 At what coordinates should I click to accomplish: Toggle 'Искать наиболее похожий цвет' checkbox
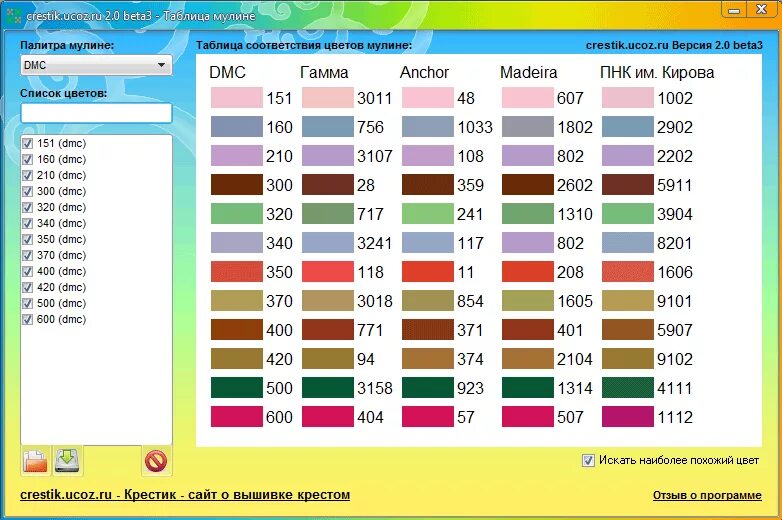tap(588, 460)
